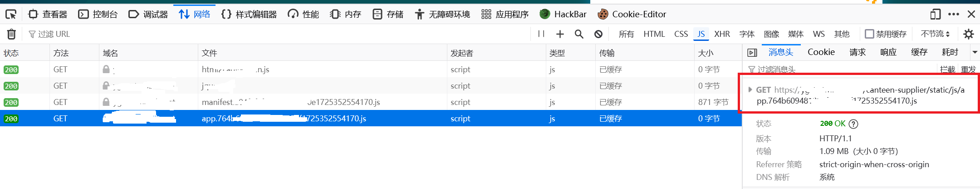Select the manifest js request row
The width and height of the screenshot is (980, 189).
(371, 102)
